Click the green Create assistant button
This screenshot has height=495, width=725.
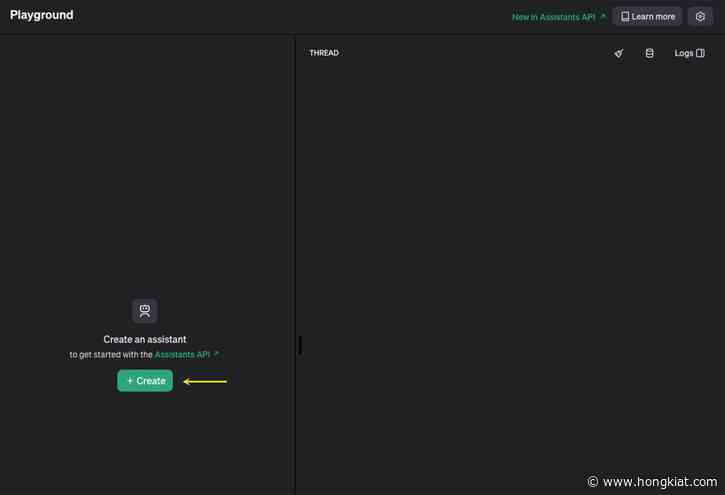pos(145,380)
